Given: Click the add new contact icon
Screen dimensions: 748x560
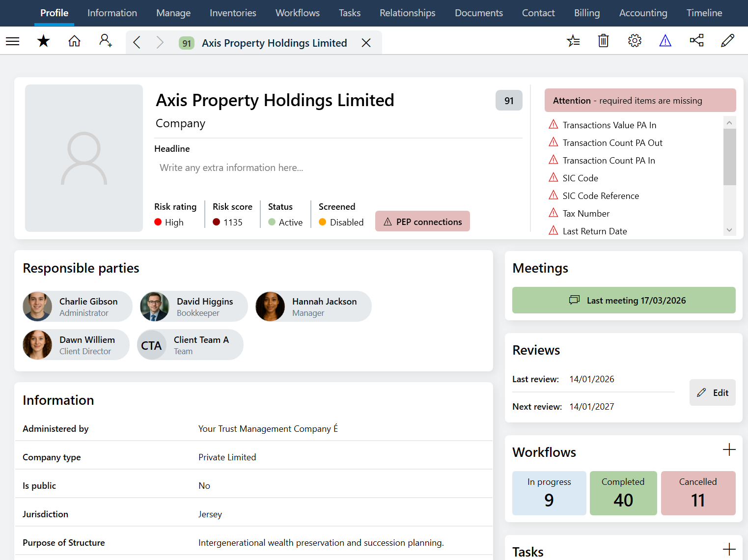Looking at the screenshot, I should click(x=105, y=41).
